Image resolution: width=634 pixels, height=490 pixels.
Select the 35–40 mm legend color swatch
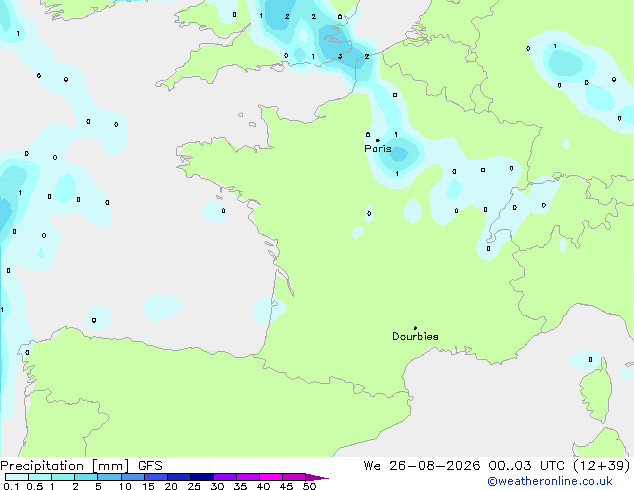click(248, 477)
